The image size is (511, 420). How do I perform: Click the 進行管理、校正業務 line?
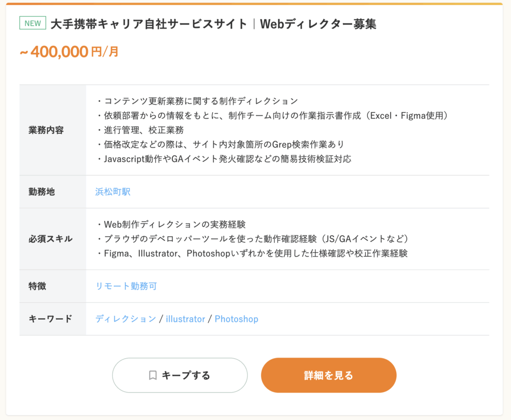140,130
